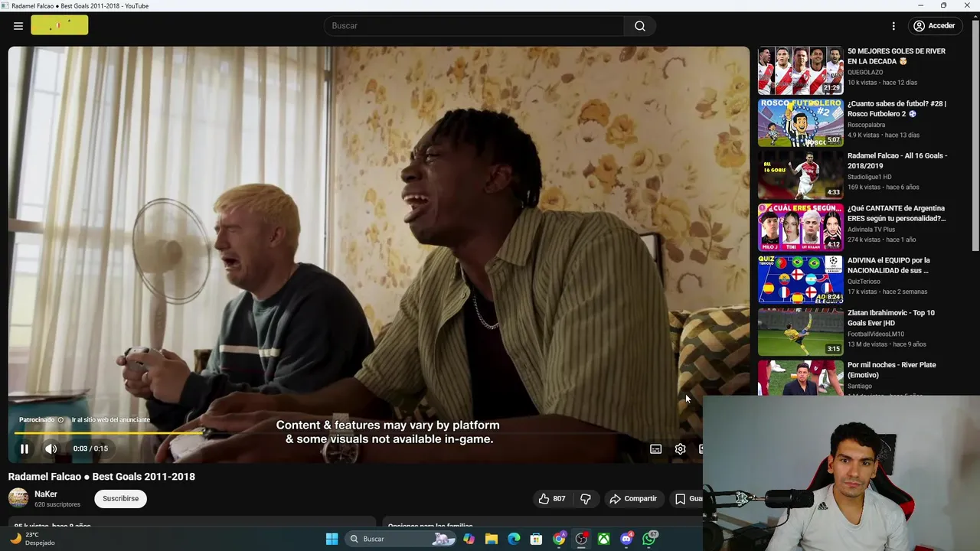This screenshot has height=551, width=980.
Task: Open the player settings gear
Action: click(x=680, y=449)
